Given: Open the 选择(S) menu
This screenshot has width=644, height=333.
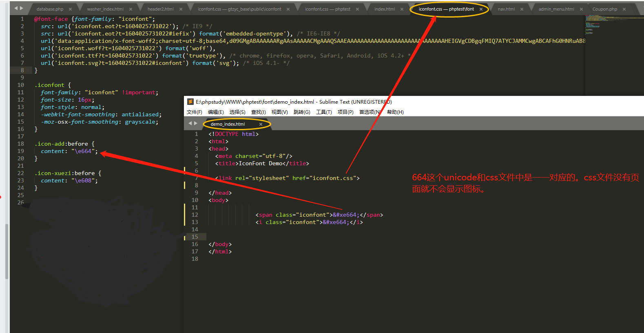Looking at the screenshot, I should point(237,112).
